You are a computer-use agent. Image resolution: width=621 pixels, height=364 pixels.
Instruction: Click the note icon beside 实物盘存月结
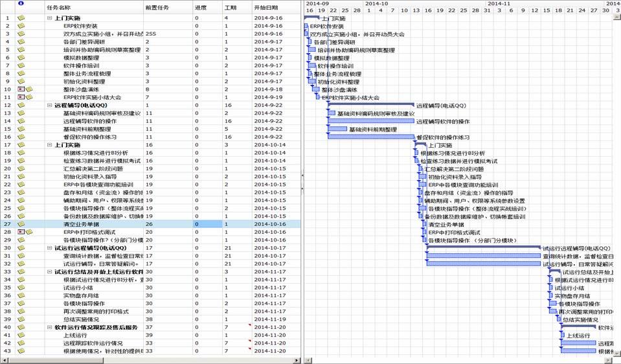pyautogui.click(x=21, y=295)
